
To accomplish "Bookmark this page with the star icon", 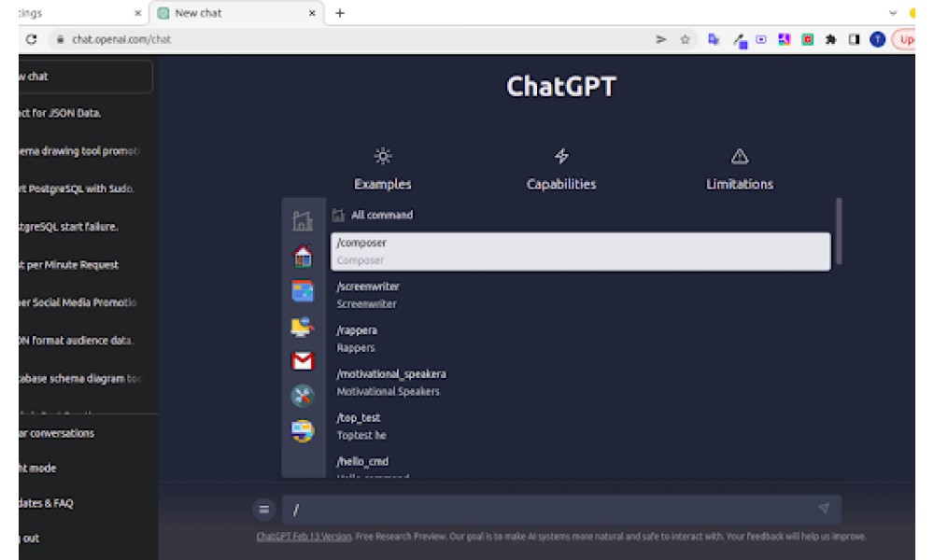I will click(x=685, y=39).
